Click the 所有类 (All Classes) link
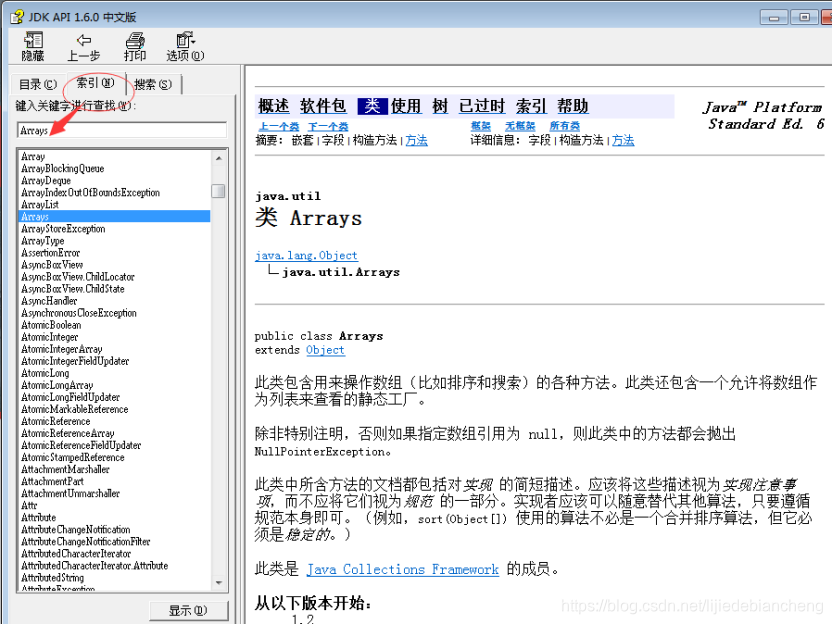The height and width of the screenshot is (624, 832). click(565, 126)
